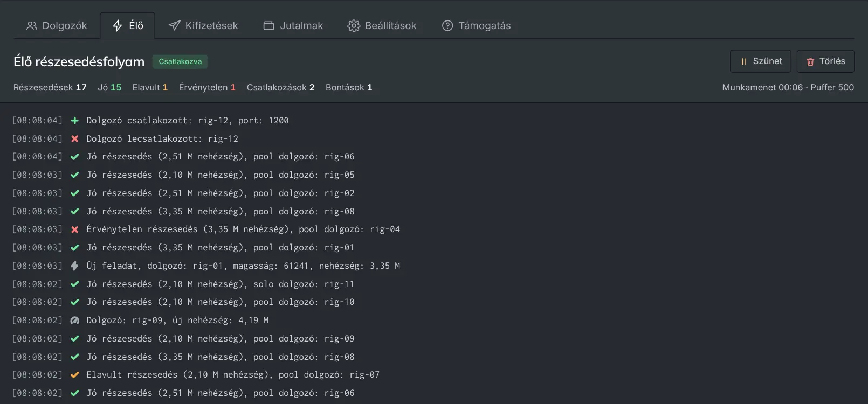This screenshot has height=404, width=868.
Task: Click the Érvénytelen 1 counter
Action: pyautogui.click(x=207, y=87)
